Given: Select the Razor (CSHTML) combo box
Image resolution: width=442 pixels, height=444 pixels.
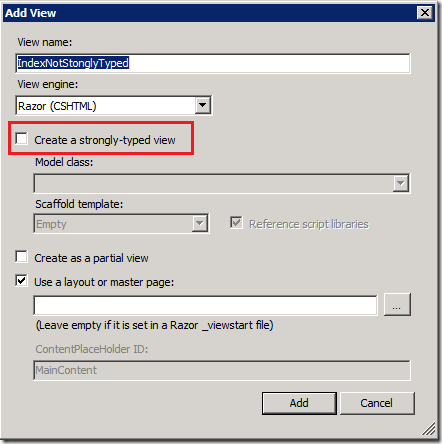Looking at the screenshot, I should tap(114, 106).
